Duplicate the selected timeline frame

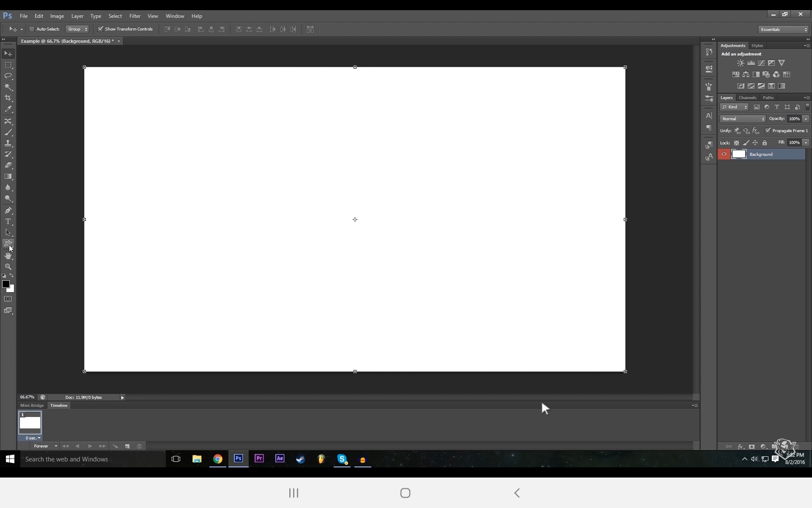click(x=127, y=446)
